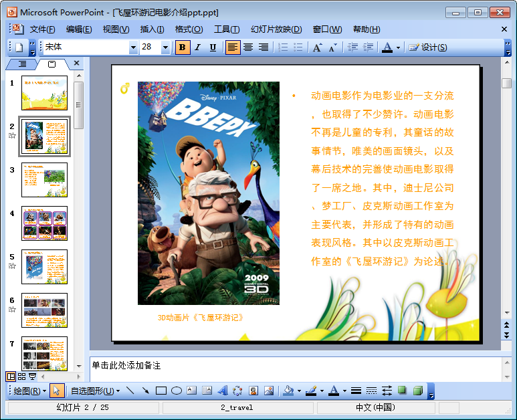The width and height of the screenshot is (517, 420).
Task: Switch to Slide Sorter view
Action: pos(22,377)
